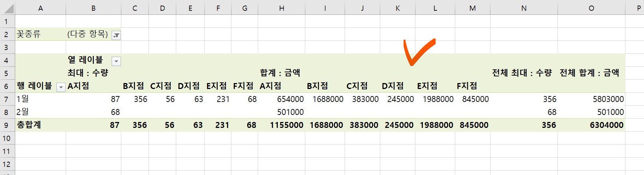The width and height of the screenshot is (644, 175).
Task: Click the value 1688000 in I7
Action: pyautogui.click(x=328, y=99)
